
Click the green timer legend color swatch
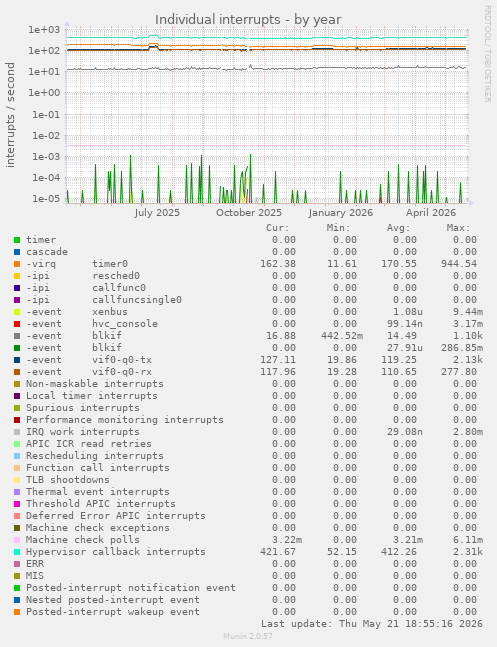coord(17,240)
